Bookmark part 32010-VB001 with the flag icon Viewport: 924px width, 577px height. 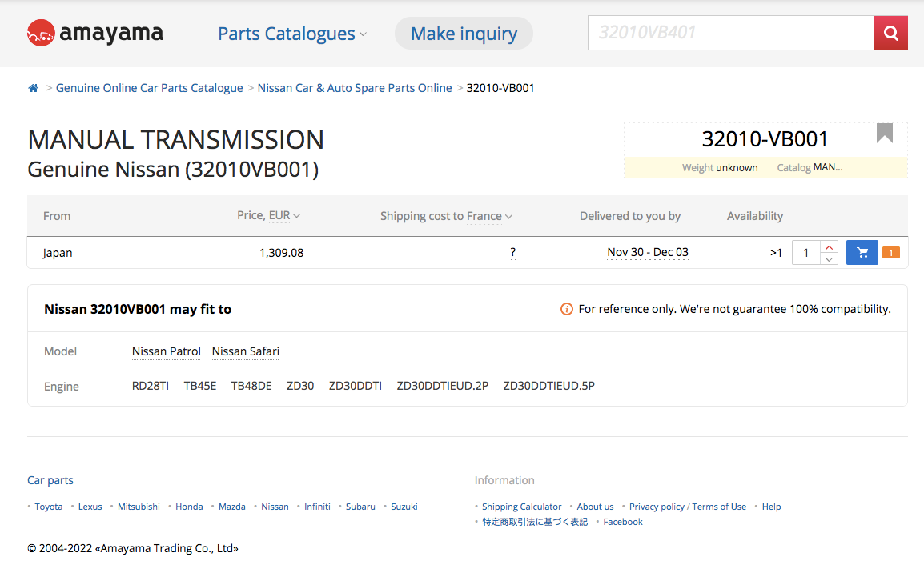point(884,133)
